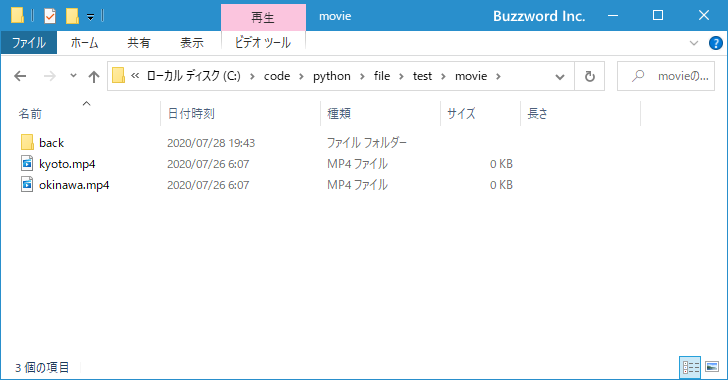Expand the hidden breadcrumb path chevrons
The image size is (728, 380).
click(x=135, y=76)
